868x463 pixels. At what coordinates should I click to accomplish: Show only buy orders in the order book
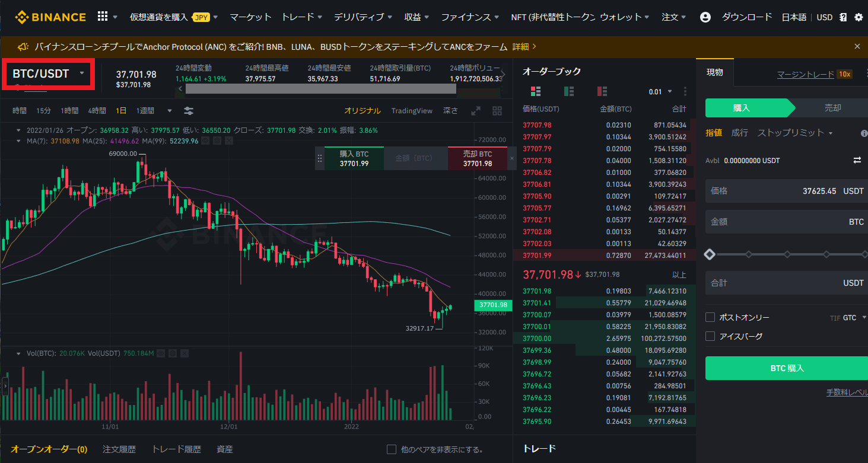click(x=569, y=91)
